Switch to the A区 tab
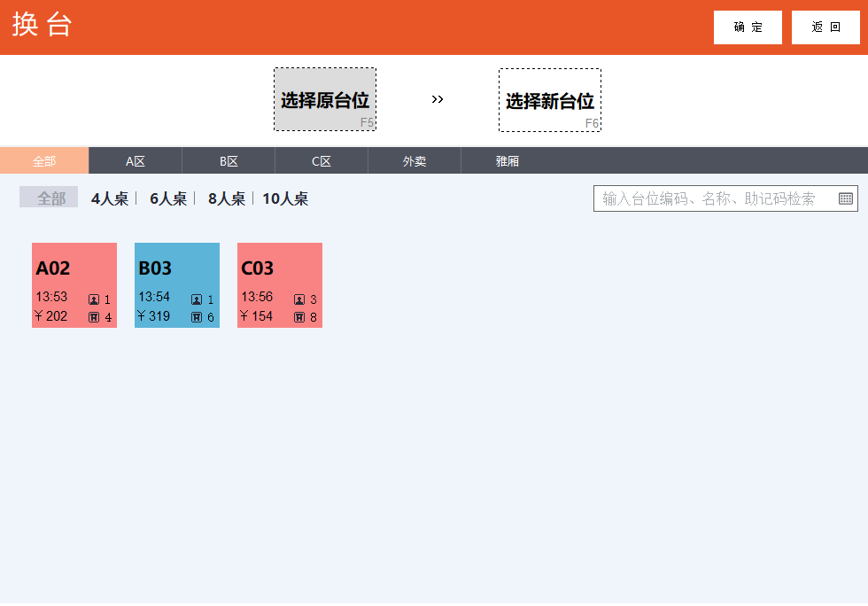The image size is (868, 606). pyautogui.click(x=135, y=161)
